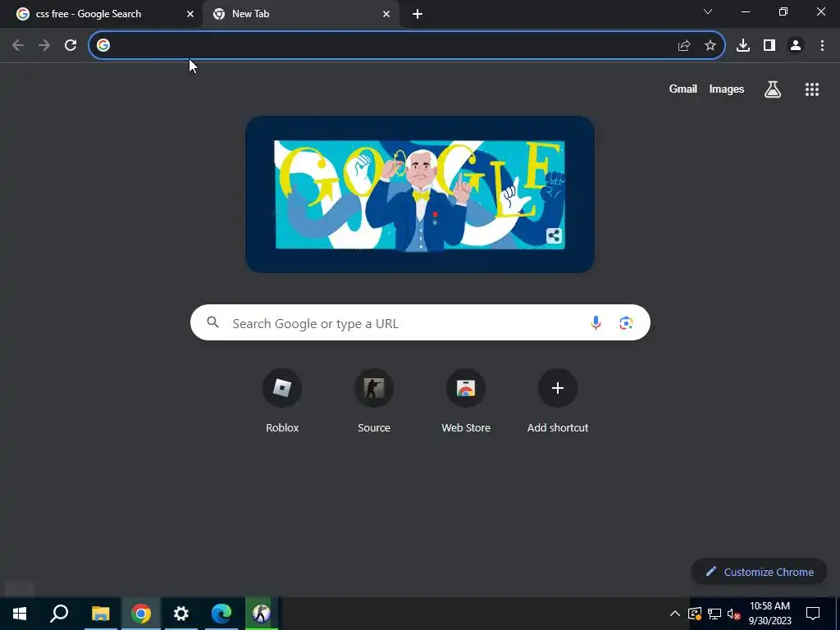This screenshot has width=840, height=630.
Task: Open Settings gear in the taskbar
Action: coord(181,614)
